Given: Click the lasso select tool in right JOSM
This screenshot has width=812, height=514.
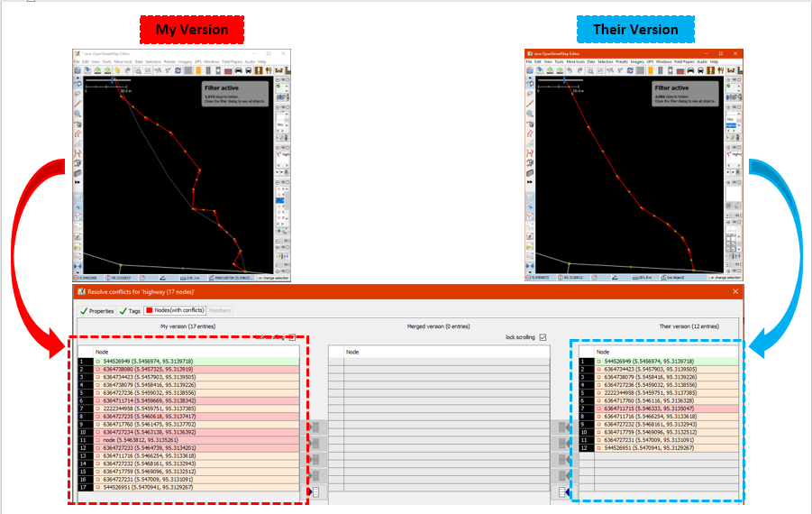Looking at the screenshot, I should pyautogui.click(x=530, y=92).
